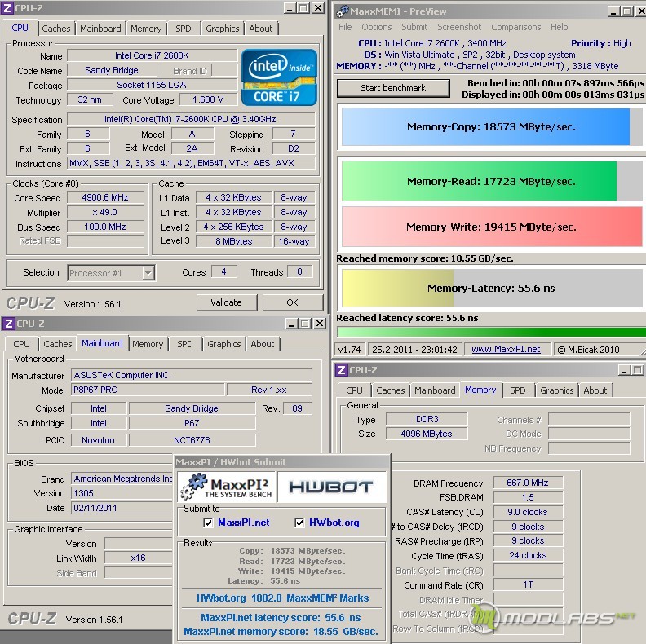The width and height of the screenshot is (646, 644).
Task: Click the date 25.2.2011 - 23:01:42 status entry
Action: [x=414, y=350]
